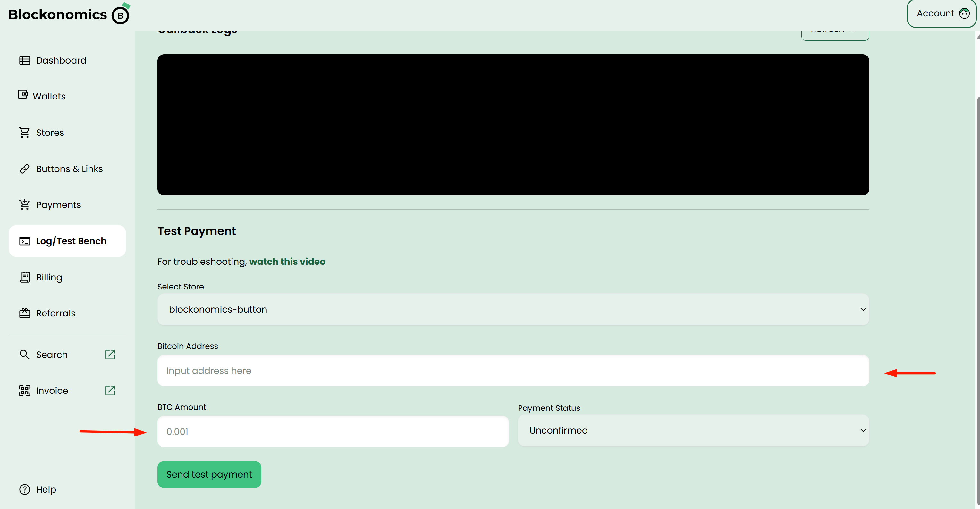Screen dimensions: 980x509
Task: Click the Help question mark icon
Action: [x=24, y=489]
